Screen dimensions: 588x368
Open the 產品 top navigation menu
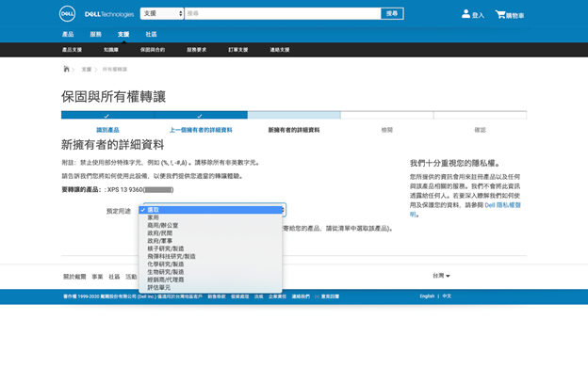pos(68,35)
